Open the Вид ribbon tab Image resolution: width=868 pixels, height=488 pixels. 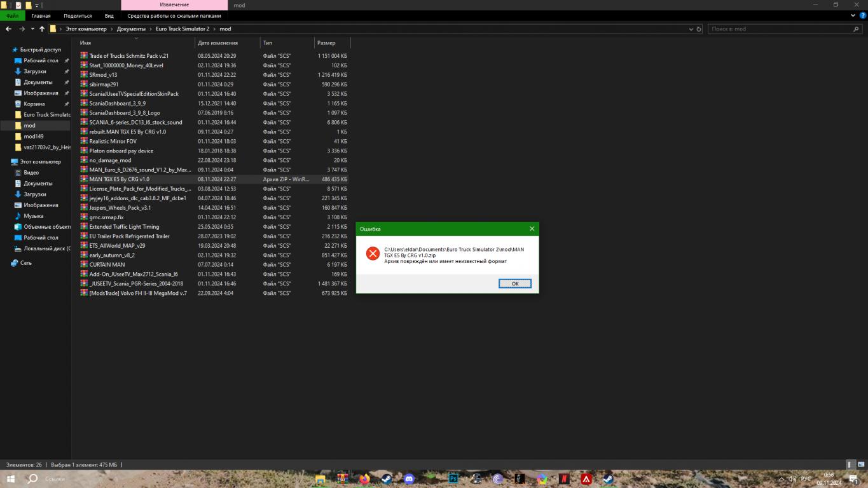[x=109, y=16]
